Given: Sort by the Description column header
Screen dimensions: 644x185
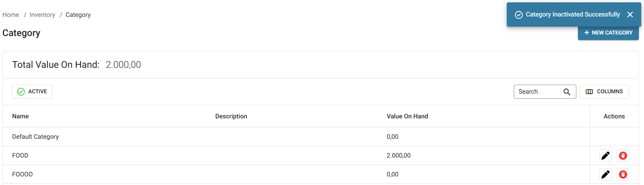Looking at the screenshot, I should click(x=231, y=116).
